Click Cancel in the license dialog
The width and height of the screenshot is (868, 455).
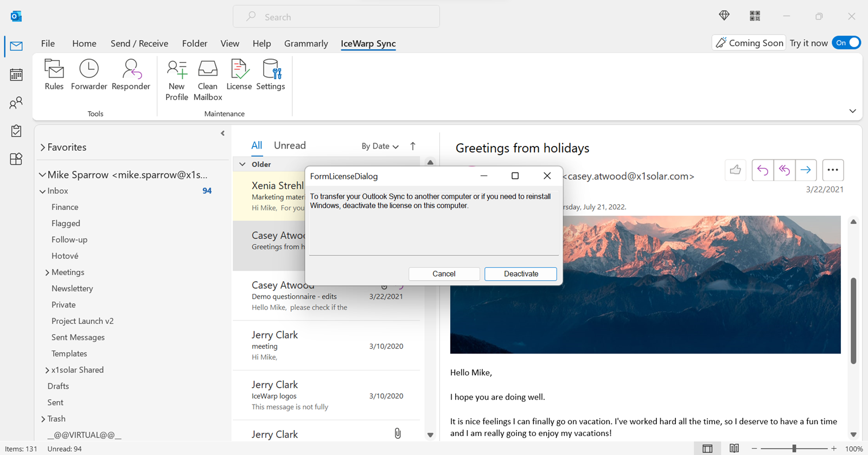click(444, 274)
